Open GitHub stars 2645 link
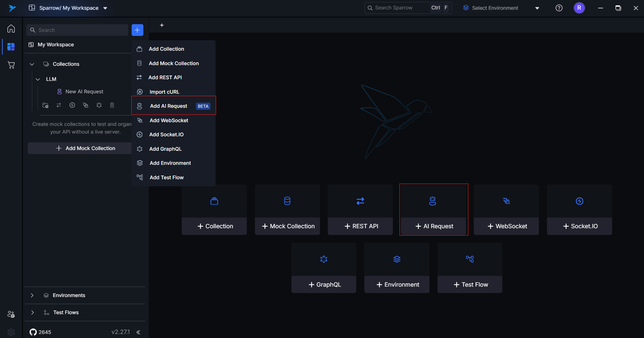This screenshot has height=338, width=644. (x=40, y=332)
